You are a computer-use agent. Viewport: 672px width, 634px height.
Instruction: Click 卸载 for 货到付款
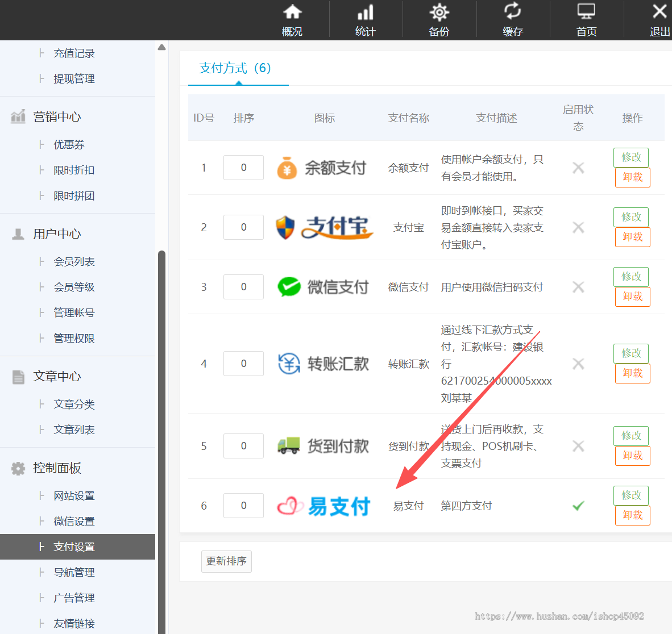(633, 456)
